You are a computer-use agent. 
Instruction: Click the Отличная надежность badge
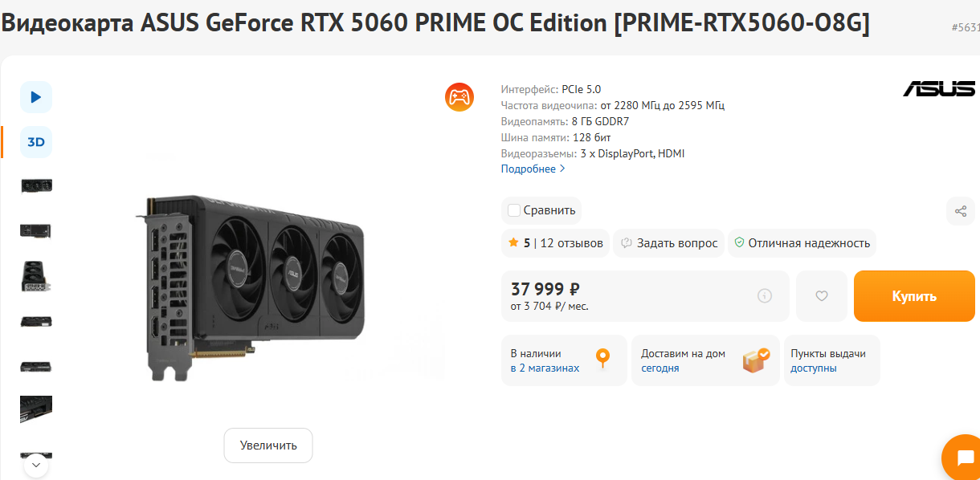click(x=802, y=243)
